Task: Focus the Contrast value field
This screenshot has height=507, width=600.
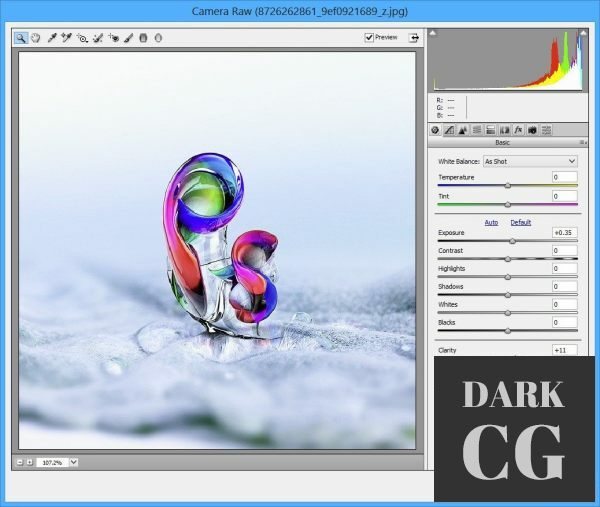Action: click(x=565, y=251)
